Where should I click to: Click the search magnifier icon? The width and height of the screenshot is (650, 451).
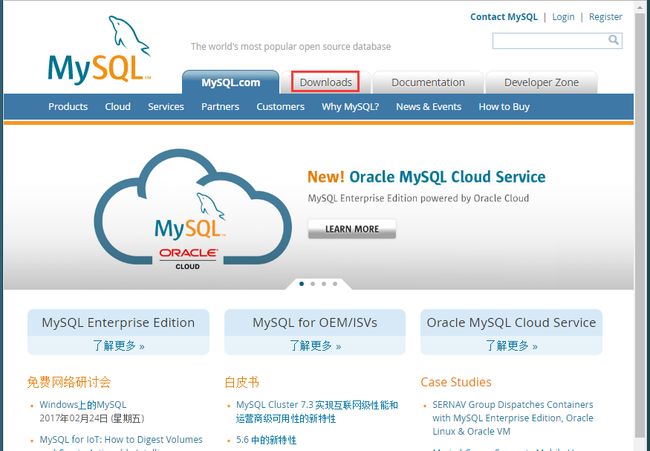pyautogui.click(x=613, y=40)
